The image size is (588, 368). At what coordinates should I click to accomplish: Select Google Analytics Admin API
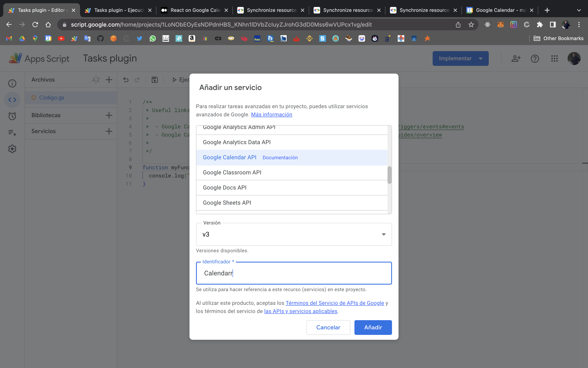[x=292, y=130]
